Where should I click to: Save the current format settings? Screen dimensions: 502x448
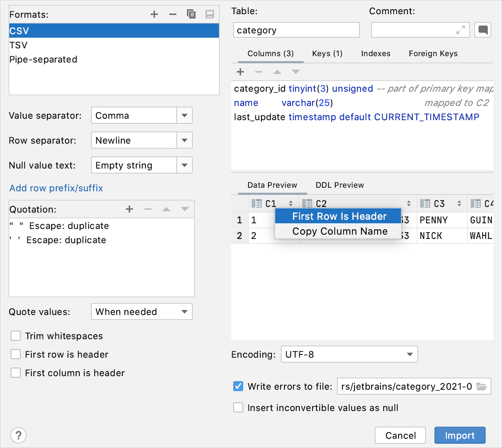tap(210, 14)
